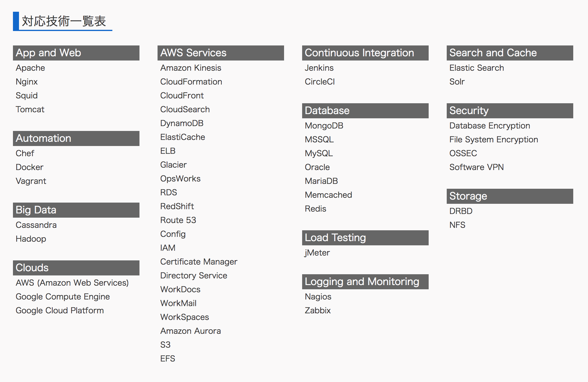Click Google Cloud Platform entry
588x382 pixels.
(x=60, y=311)
